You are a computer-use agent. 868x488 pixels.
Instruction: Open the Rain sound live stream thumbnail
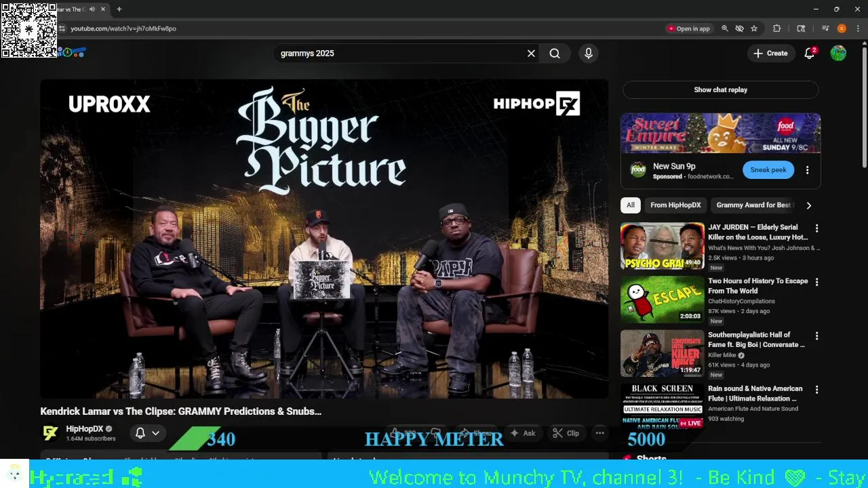coord(662,407)
